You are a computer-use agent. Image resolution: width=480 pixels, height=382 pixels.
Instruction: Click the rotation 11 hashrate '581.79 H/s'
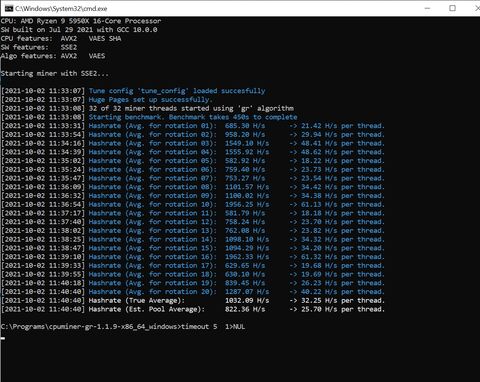pyautogui.click(x=245, y=213)
